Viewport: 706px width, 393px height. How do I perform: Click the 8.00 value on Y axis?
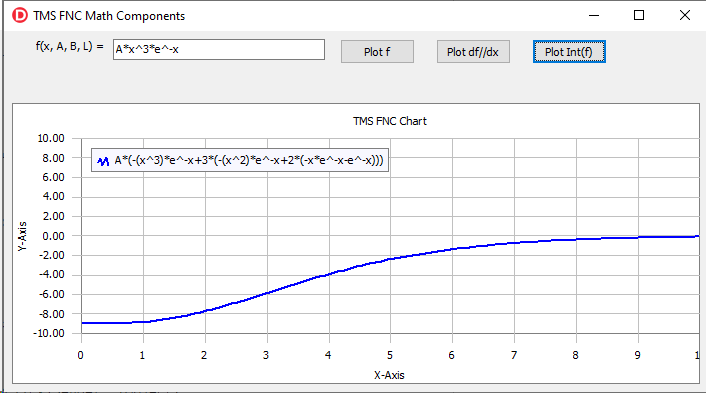coord(53,158)
